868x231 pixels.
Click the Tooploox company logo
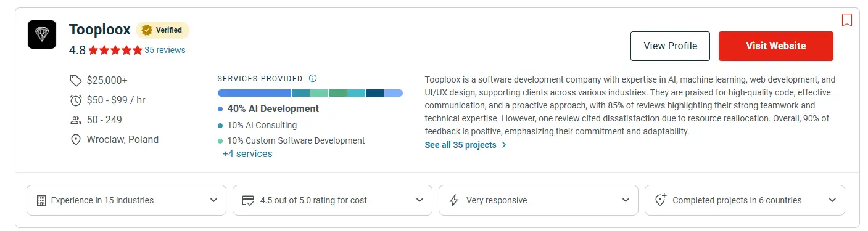pos(42,34)
